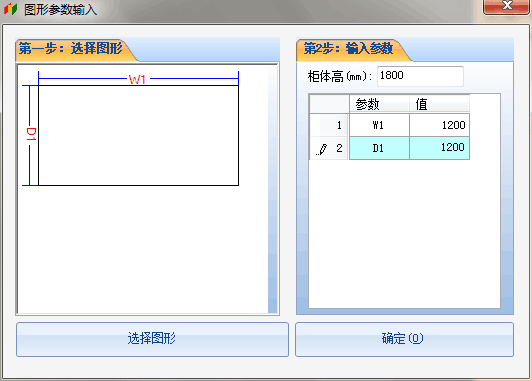Viewport: 532px width, 381px height.
Task: Select row 2 header with pencil icon
Action: click(329, 148)
